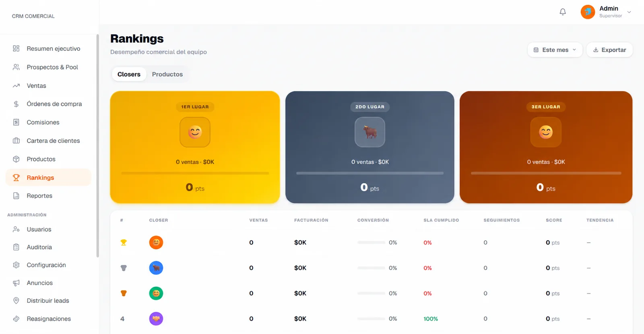Screen dimensions: 644x334
Task: Switch to the Productos tab
Action: (x=167, y=74)
